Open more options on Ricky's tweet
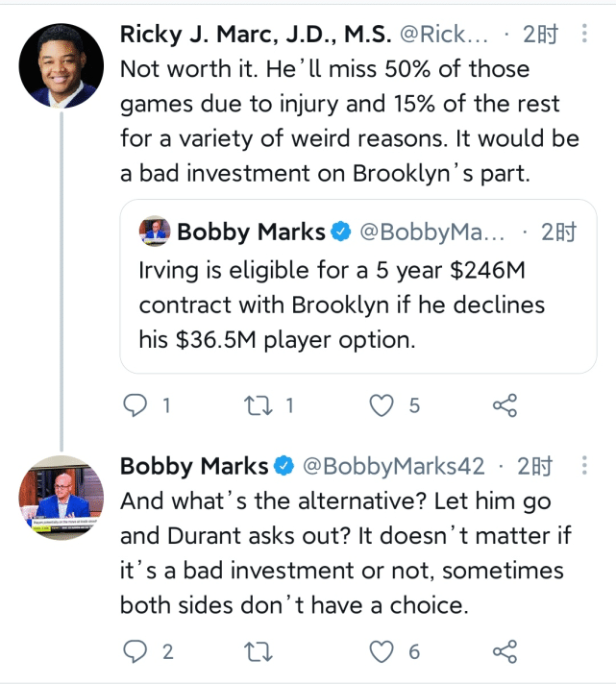This screenshot has width=616, height=684. (x=585, y=35)
